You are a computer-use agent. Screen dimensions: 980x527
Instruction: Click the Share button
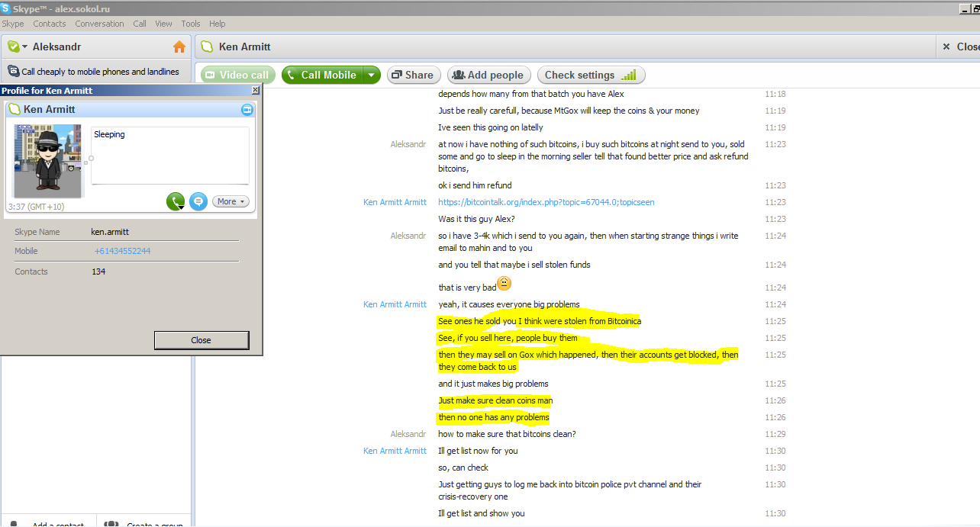tap(413, 75)
